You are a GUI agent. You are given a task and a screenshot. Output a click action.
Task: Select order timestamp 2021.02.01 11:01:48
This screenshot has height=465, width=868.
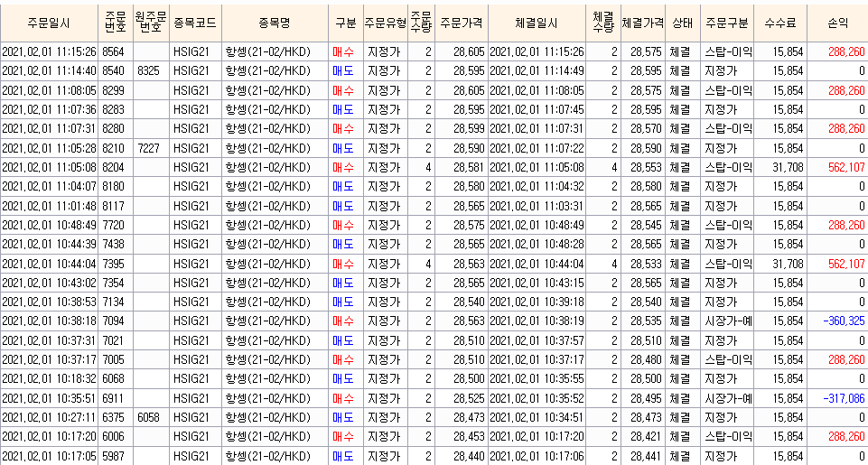49,205
